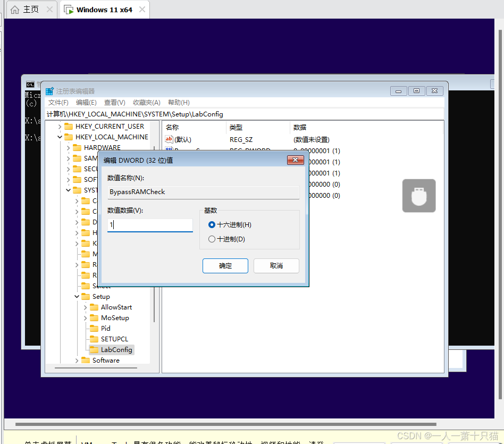Click the VM icon on Windows 11 x64 tab
The image size is (504, 444).
[69, 10]
